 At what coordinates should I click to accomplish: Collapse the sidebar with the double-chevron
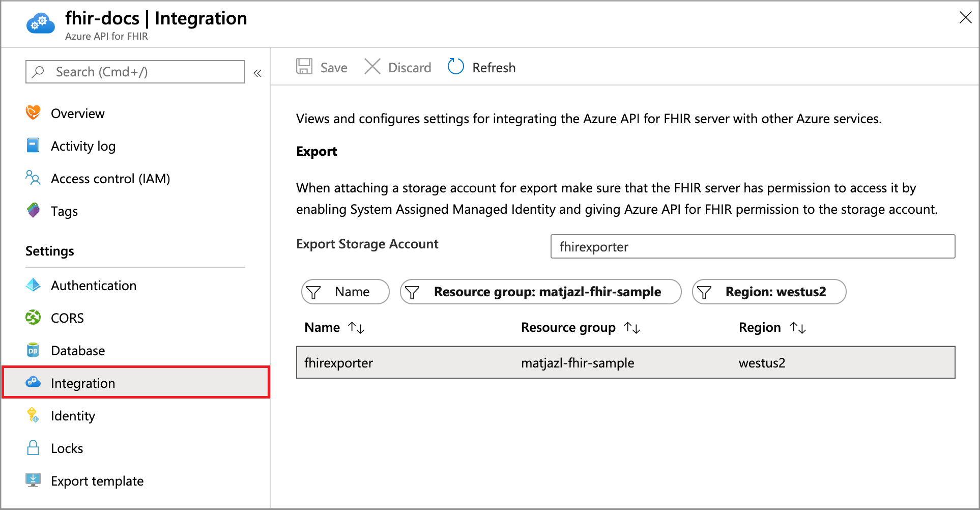pyautogui.click(x=257, y=73)
